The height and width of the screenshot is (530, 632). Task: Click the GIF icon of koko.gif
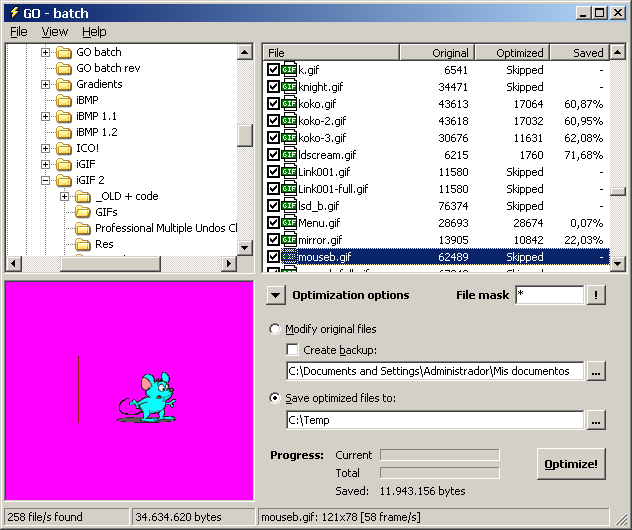point(289,104)
